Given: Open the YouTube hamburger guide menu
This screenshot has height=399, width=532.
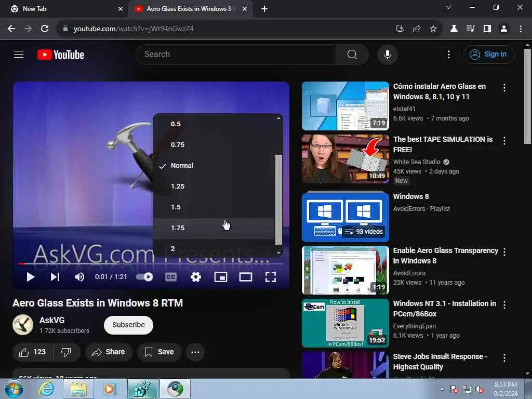Looking at the screenshot, I should coord(19,54).
